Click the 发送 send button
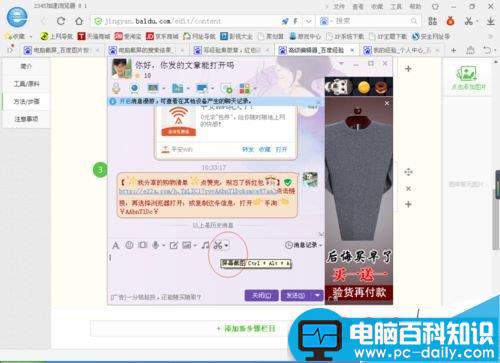Screen dimensions: 500x363 (x=296, y=295)
